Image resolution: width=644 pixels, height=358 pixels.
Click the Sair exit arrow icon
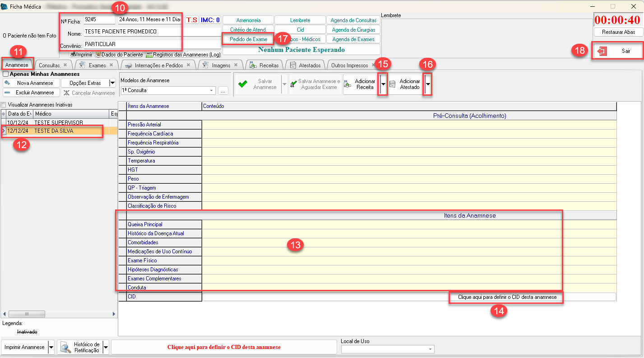(x=602, y=51)
